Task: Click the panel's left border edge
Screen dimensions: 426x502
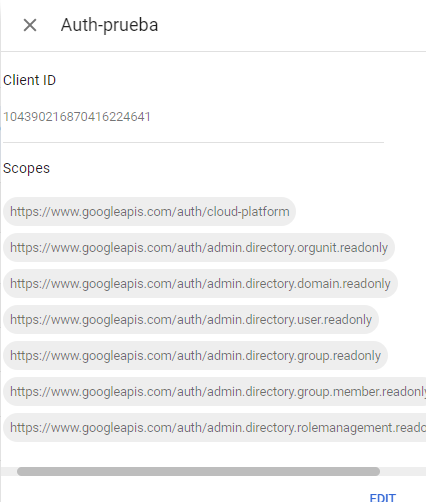Action: pos(1,251)
